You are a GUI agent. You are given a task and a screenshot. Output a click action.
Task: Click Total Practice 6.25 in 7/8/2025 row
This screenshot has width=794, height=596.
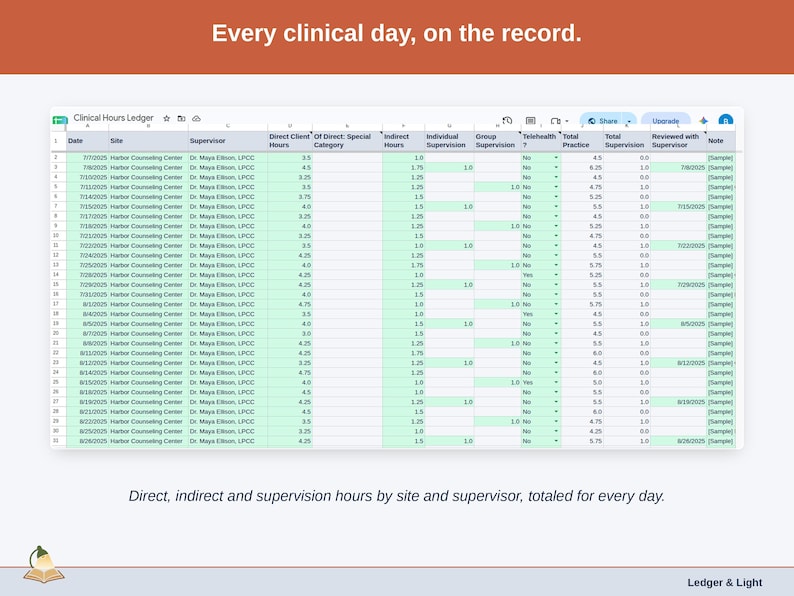pyautogui.click(x=582, y=168)
